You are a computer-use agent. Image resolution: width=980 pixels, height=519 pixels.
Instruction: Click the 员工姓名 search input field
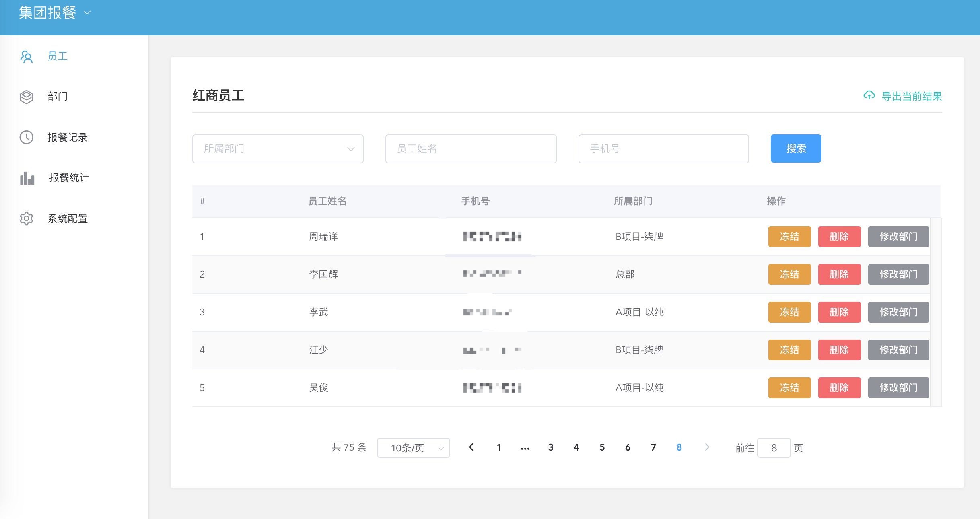(471, 149)
